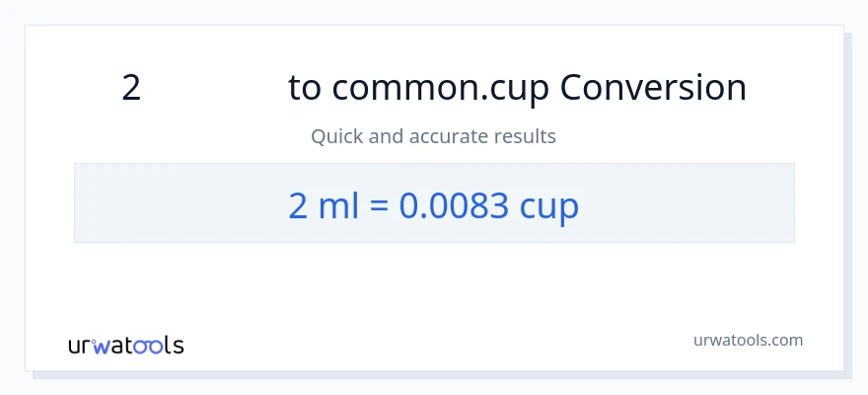868x395 pixels.
Task: Select the 'Quick and accurate results' subtitle
Action: click(433, 136)
